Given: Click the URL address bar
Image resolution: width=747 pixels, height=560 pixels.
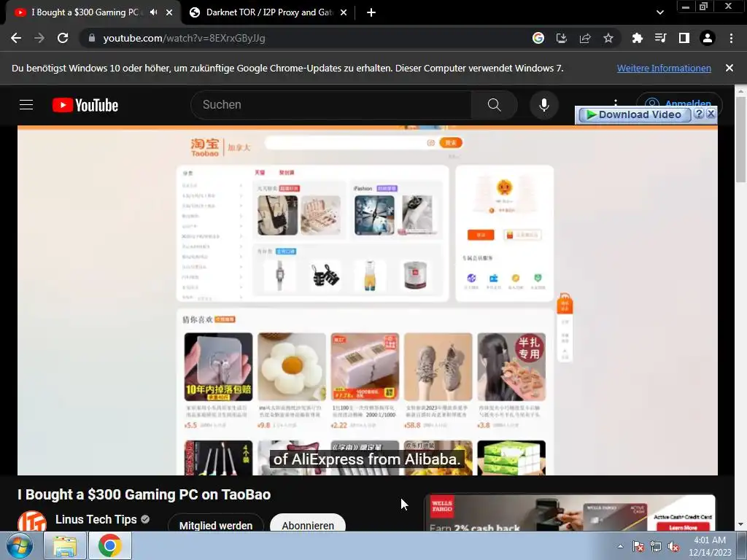Looking at the screenshot, I should point(305,38).
